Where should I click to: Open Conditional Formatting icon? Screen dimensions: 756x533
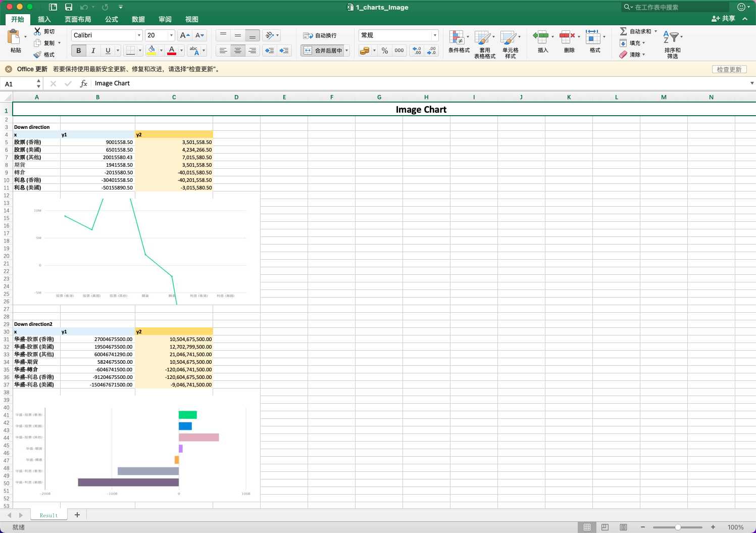pyautogui.click(x=457, y=37)
